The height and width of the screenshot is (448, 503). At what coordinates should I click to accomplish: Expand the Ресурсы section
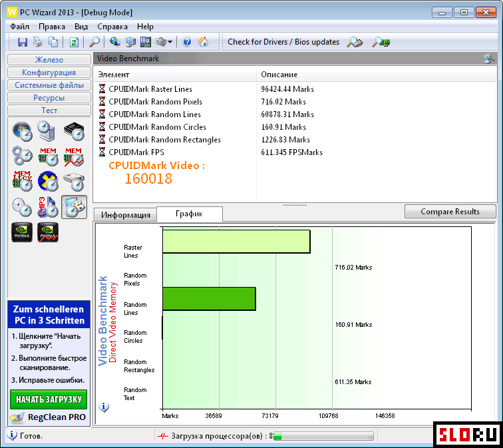click(49, 98)
